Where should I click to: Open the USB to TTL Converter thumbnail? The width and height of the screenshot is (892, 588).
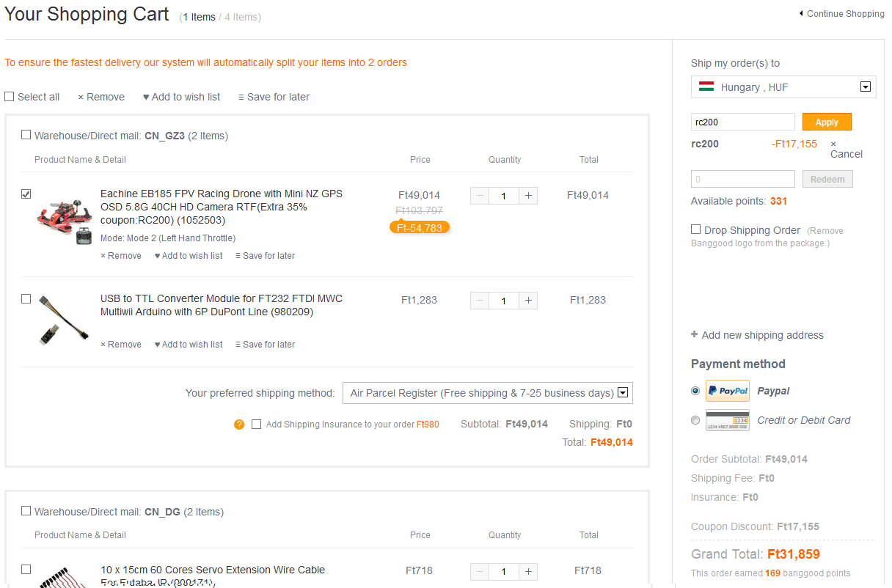(x=64, y=320)
